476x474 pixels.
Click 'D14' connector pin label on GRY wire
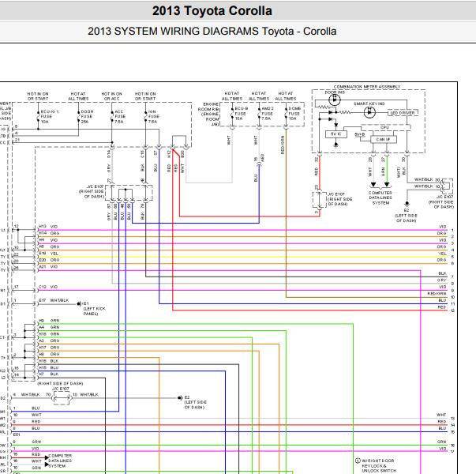[109, 154]
